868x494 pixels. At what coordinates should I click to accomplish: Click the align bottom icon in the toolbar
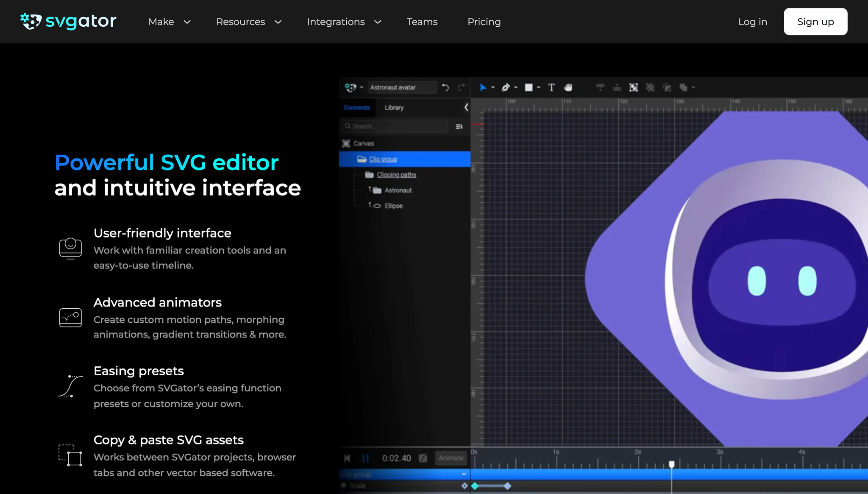click(617, 87)
